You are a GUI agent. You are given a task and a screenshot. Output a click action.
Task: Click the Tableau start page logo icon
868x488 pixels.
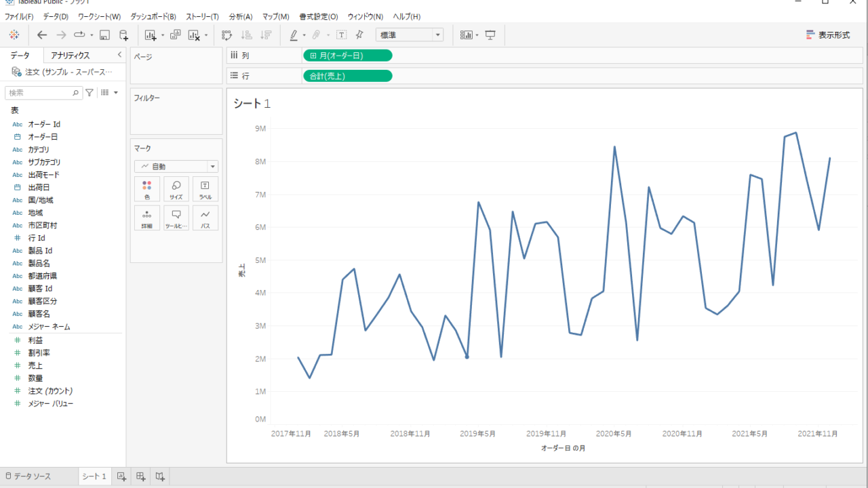(x=14, y=35)
